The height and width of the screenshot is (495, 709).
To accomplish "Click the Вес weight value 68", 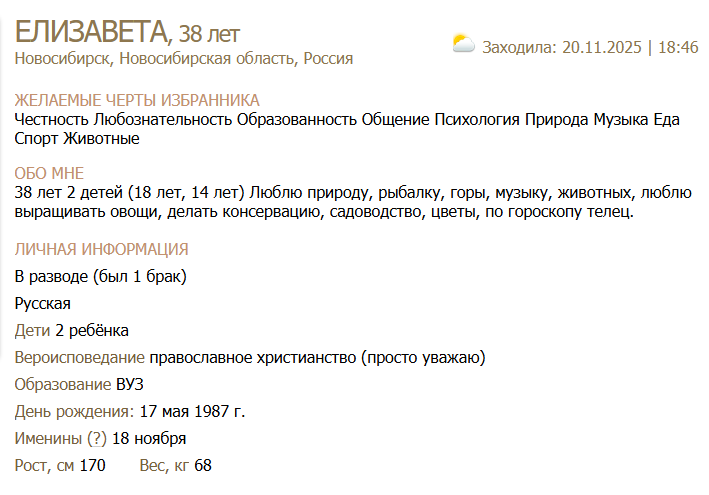I will [203, 465].
